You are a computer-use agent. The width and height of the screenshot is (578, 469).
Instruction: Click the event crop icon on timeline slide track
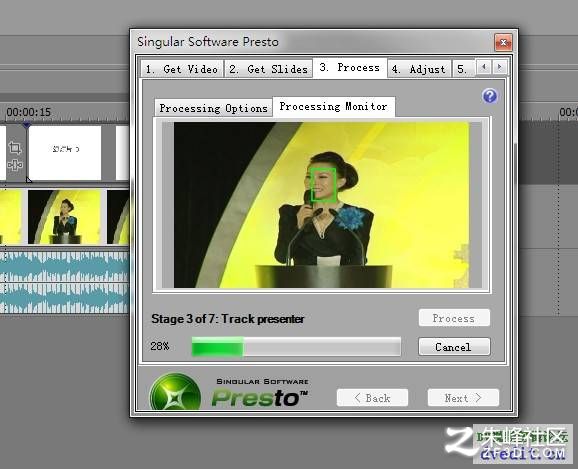click(15, 147)
